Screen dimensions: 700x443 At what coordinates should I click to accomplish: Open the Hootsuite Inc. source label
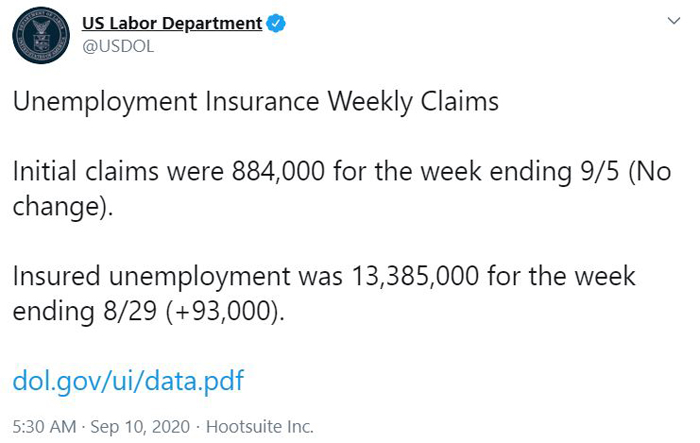point(260,427)
